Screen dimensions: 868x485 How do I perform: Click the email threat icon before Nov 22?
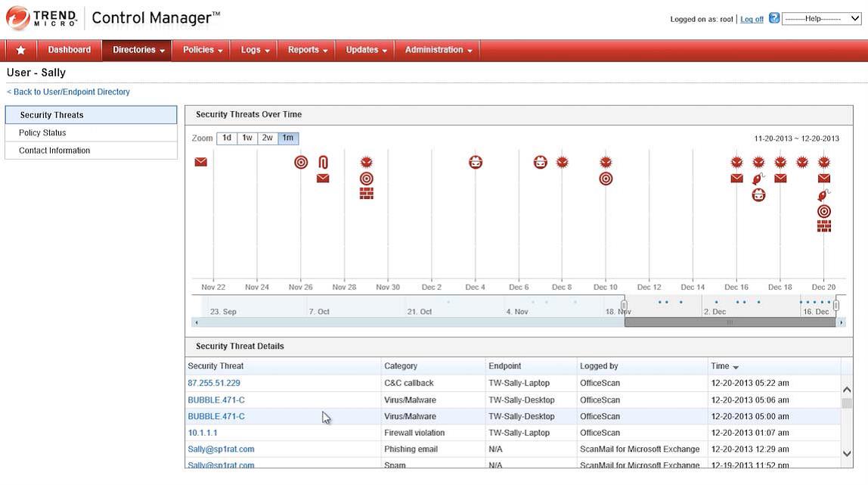point(201,162)
